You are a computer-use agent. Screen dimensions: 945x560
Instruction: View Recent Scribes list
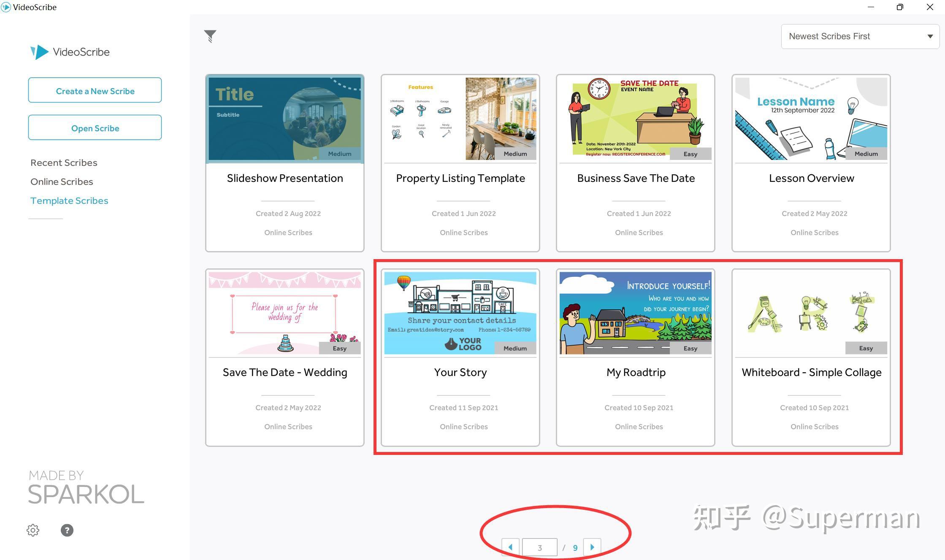[x=64, y=162]
